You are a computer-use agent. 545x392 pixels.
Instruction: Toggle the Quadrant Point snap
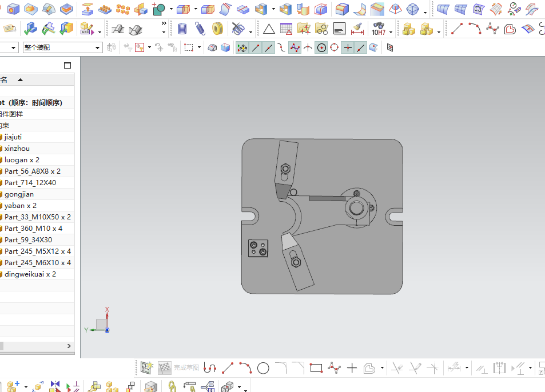(x=335, y=47)
